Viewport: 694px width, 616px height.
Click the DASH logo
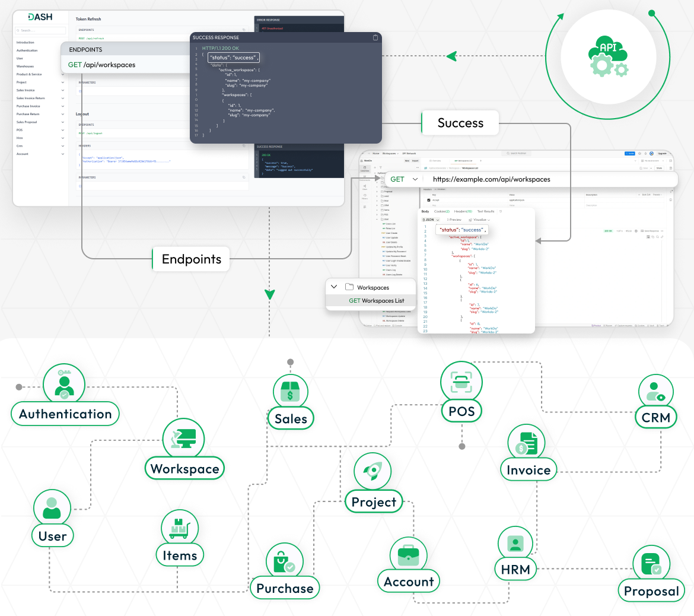coord(40,17)
